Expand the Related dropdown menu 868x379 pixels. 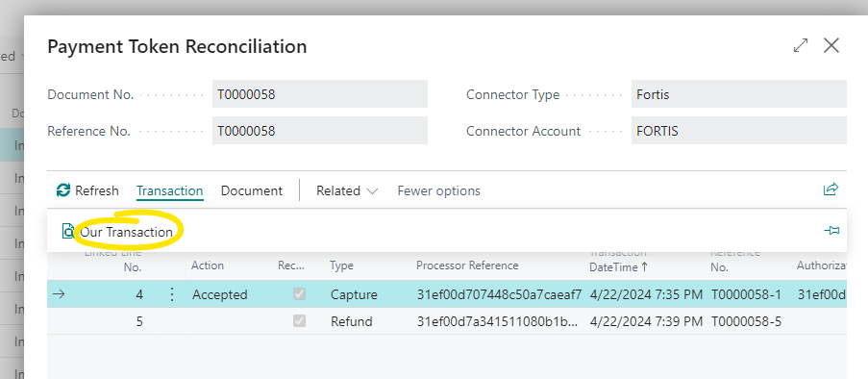pos(347,190)
